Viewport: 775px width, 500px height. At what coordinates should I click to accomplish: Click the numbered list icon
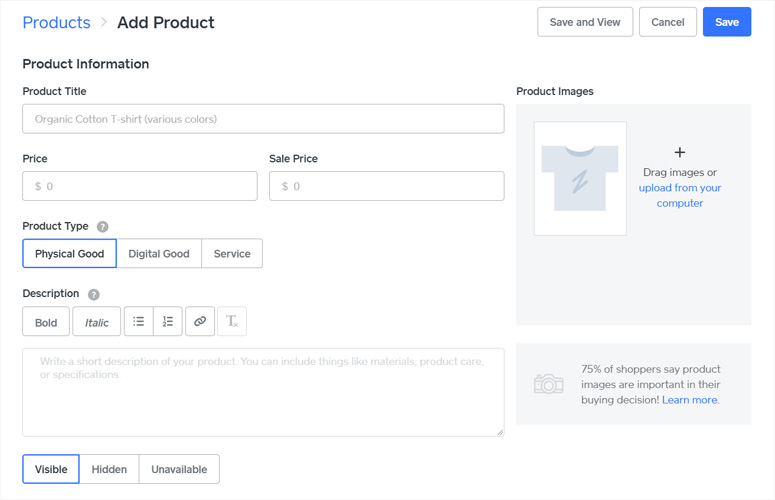[168, 322]
